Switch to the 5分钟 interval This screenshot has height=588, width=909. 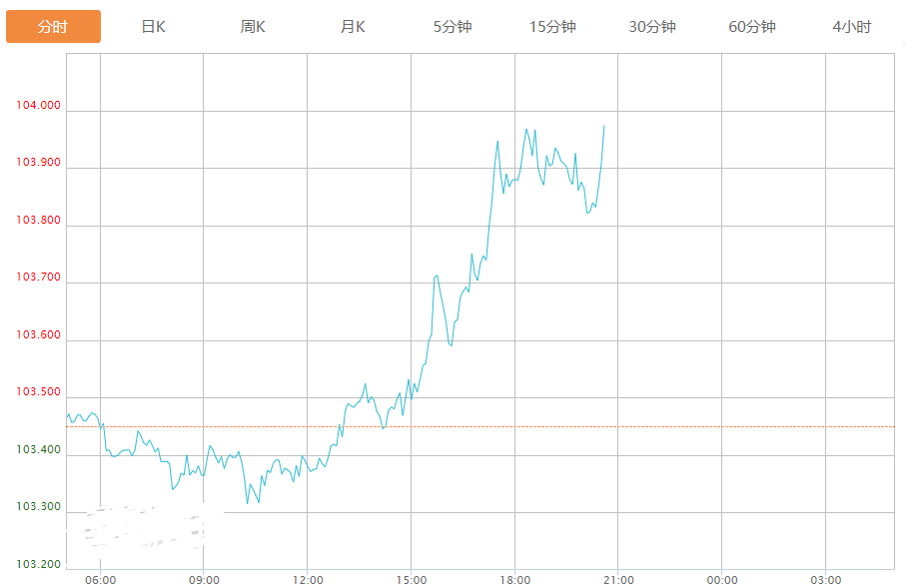coord(453,27)
